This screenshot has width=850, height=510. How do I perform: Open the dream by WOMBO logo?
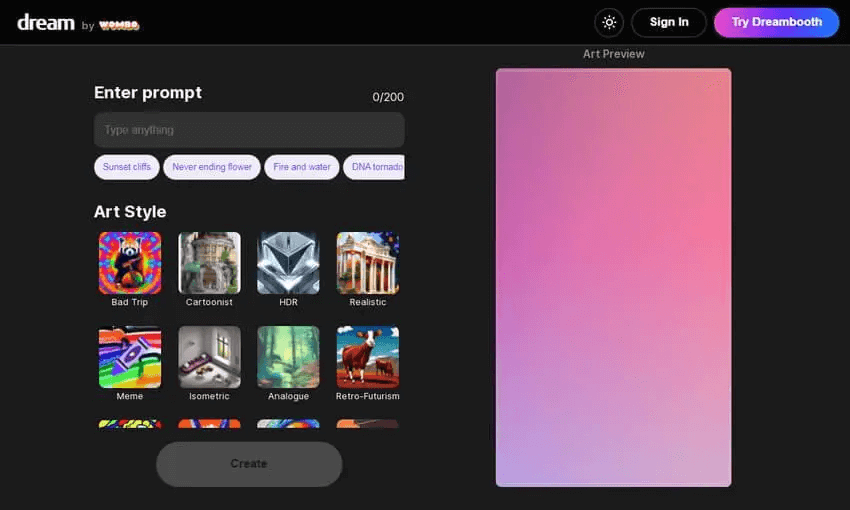pos(78,23)
